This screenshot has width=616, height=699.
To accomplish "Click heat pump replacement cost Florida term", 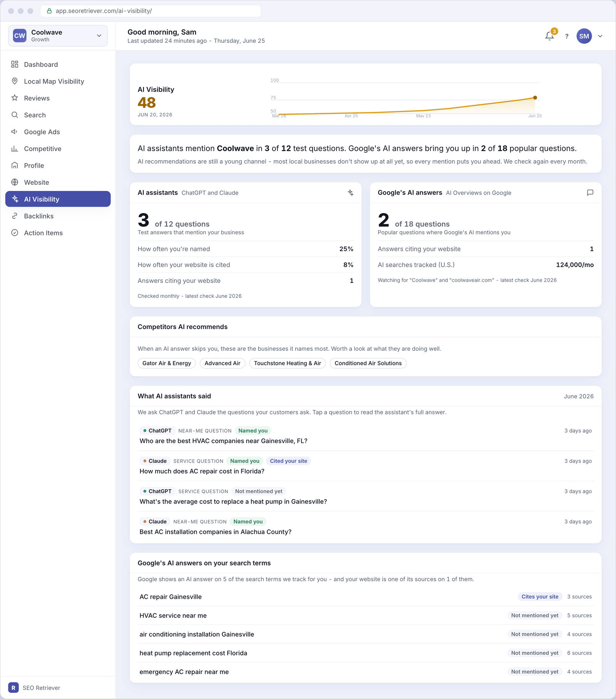I will click(193, 653).
